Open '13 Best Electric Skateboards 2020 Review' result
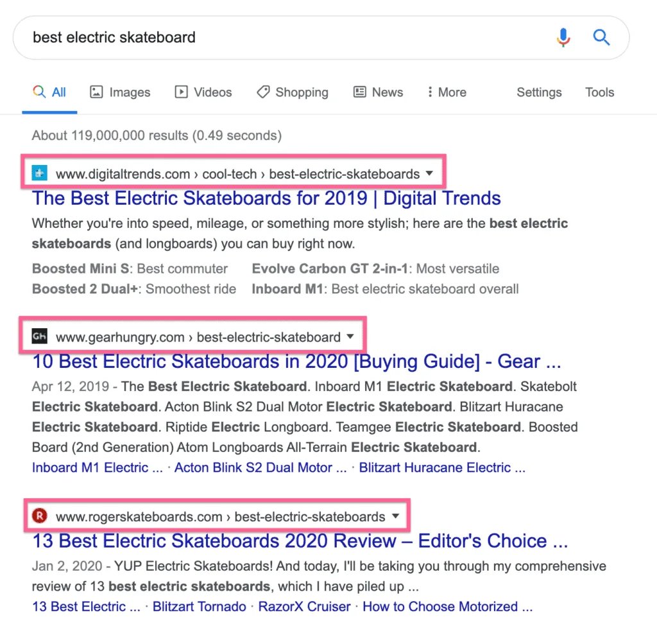This screenshot has width=657, height=644. click(300, 541)
